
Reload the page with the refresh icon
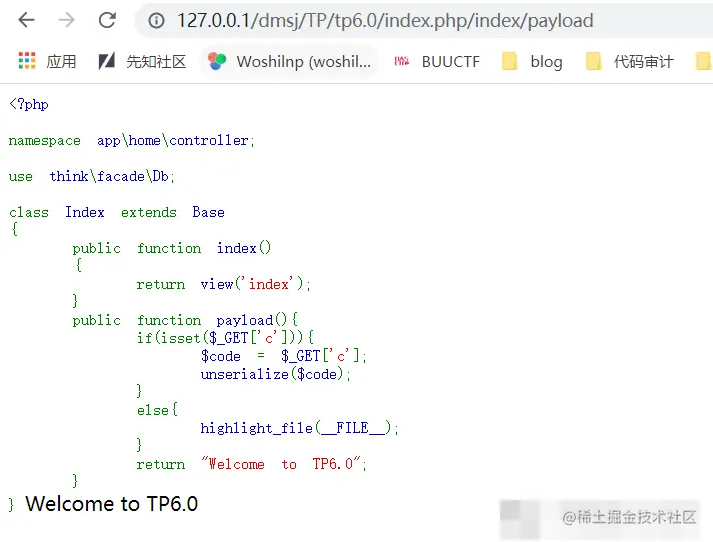107,20
